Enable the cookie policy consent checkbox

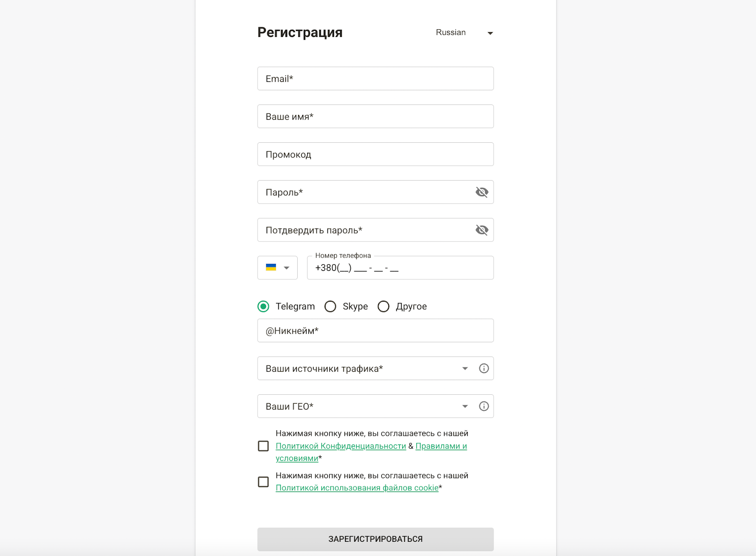[x=263, y=481]
